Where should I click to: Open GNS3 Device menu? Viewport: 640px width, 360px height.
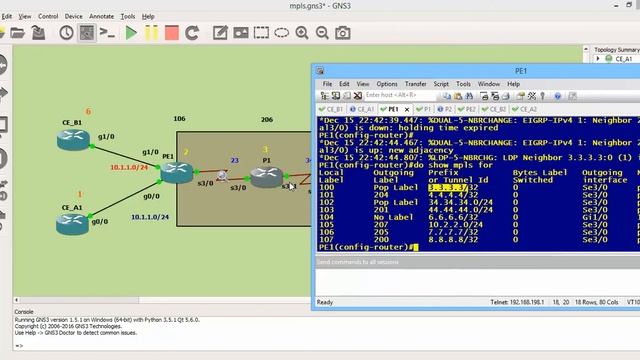click(73, 17)
